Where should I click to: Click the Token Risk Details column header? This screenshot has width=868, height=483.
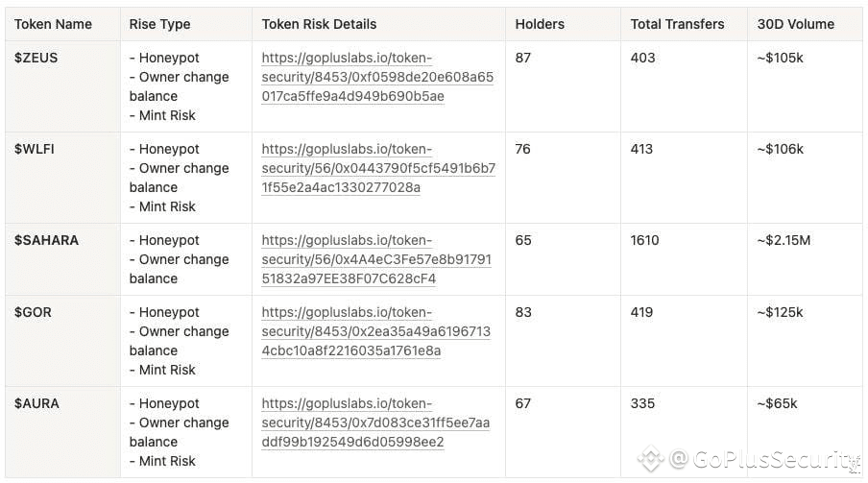click(319, 24)
